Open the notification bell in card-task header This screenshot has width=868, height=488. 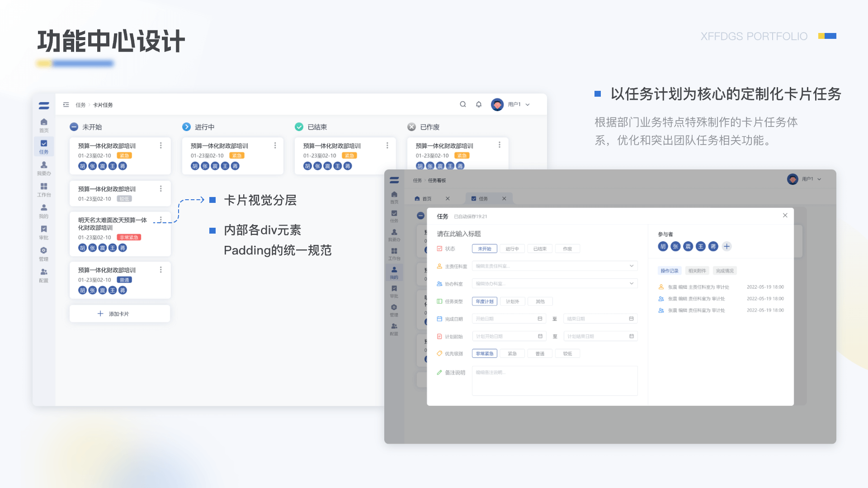point(479,104)
